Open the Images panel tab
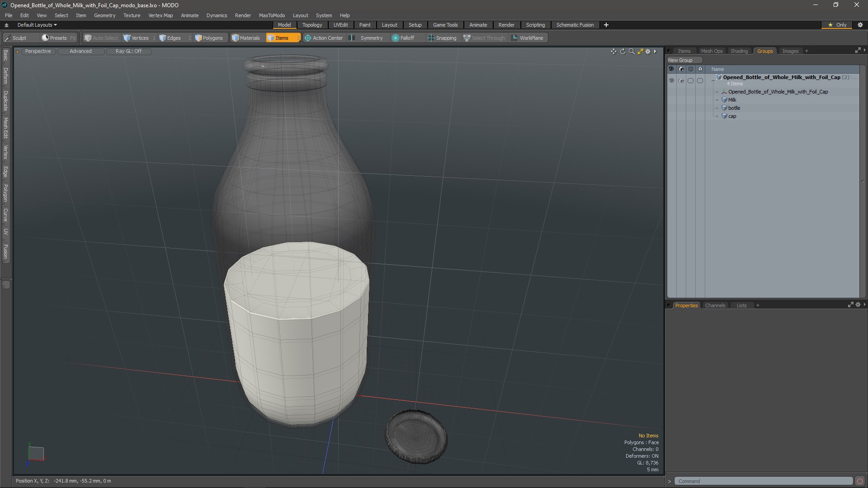Image resolution: width=868 pixels, height=488 pixels. click(790, 51)
